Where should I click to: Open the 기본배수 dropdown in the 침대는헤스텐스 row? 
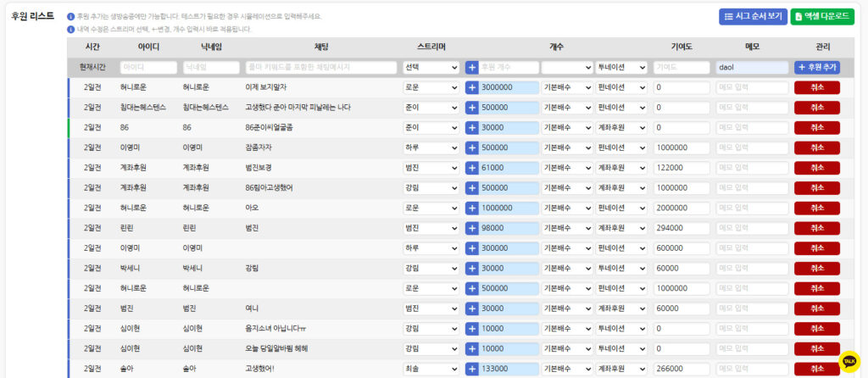pyautogui.click(x=567, y=108)
